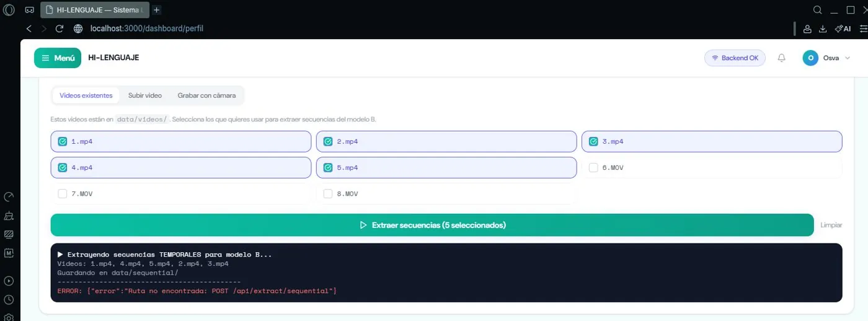
Task: Click the Backend OK status badge
Action: [x=735, y=58]
